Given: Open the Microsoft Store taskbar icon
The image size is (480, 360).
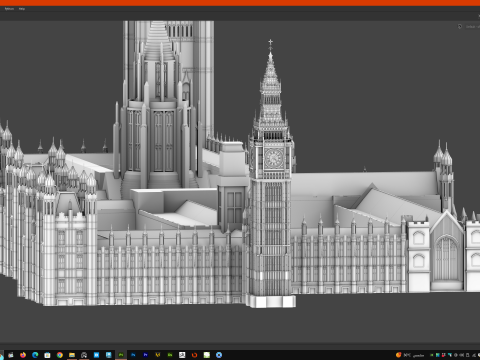Looking at the screenshot, I should click(47, 355).
